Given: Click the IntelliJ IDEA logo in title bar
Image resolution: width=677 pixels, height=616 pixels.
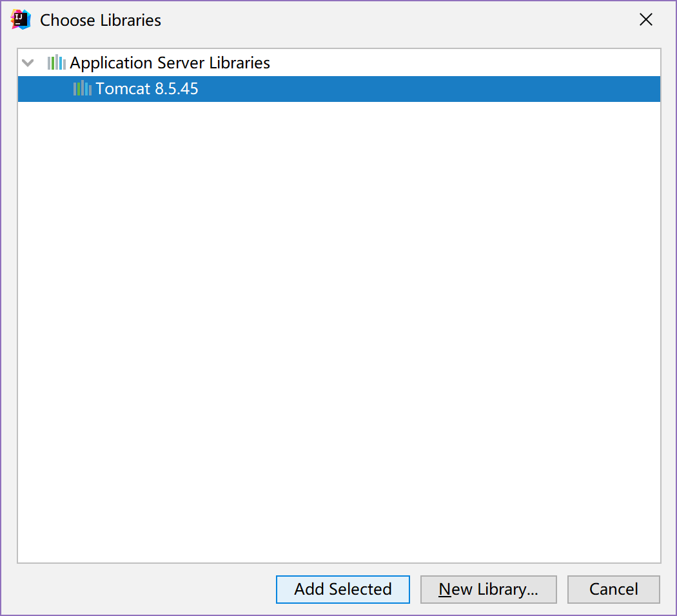Looking at the screenshot, I should click(x=21, y=19).
